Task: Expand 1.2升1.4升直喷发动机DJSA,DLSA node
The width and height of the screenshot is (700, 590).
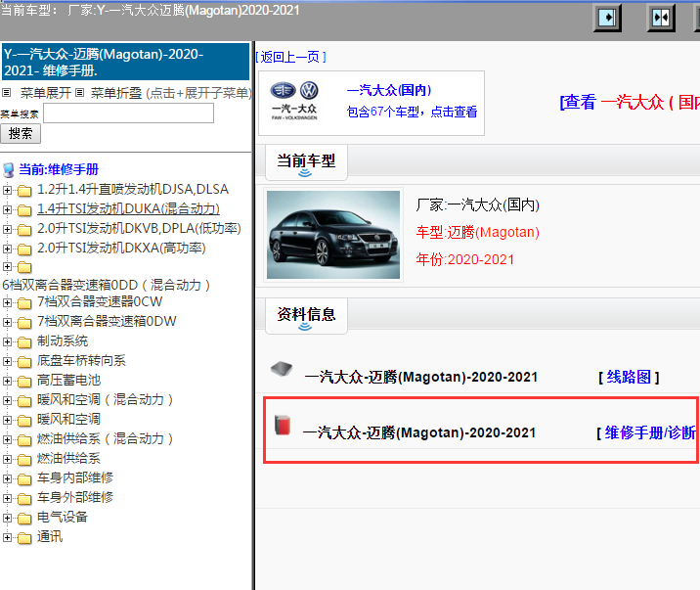Action: (7, 190)
